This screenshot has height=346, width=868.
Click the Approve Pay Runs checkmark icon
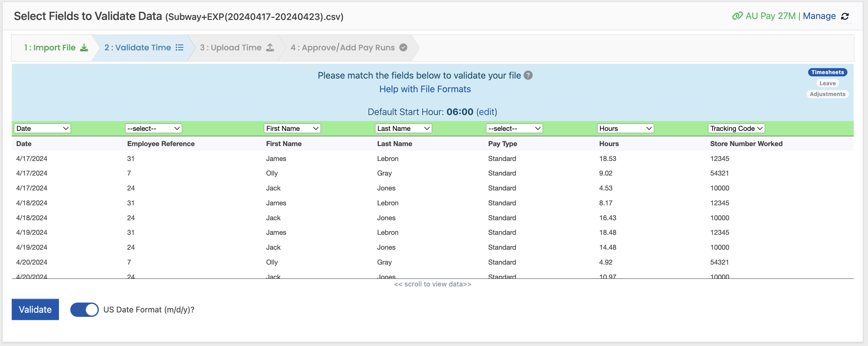[403, 48]
